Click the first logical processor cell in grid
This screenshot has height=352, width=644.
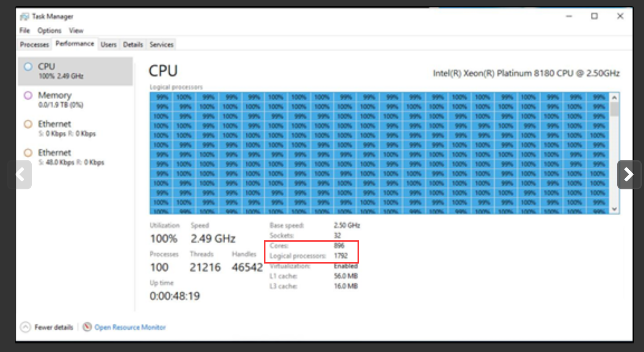pyautogui.click(x=162, y=97)
